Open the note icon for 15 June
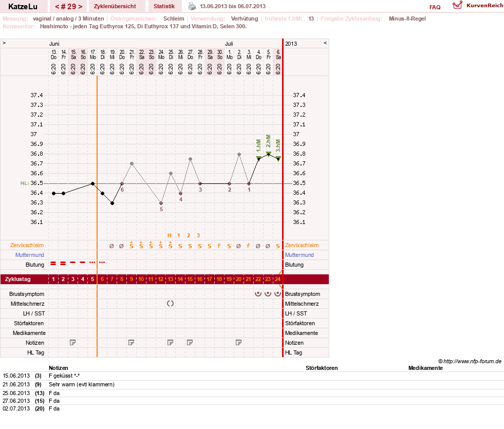This screenshot has height=429, width=504. (72, 343)
